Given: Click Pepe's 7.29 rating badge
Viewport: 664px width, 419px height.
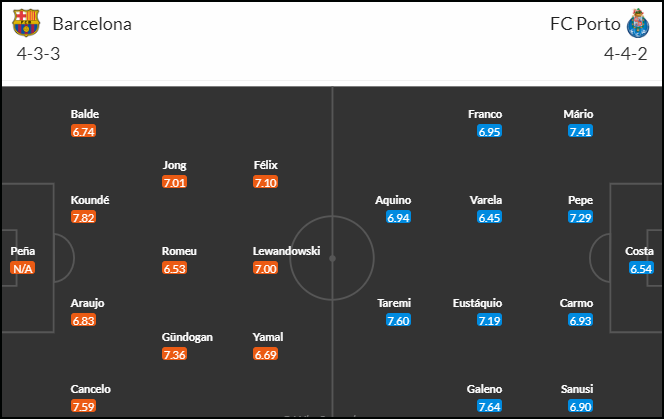Looking at the screenshot, I should pos(580,217).
